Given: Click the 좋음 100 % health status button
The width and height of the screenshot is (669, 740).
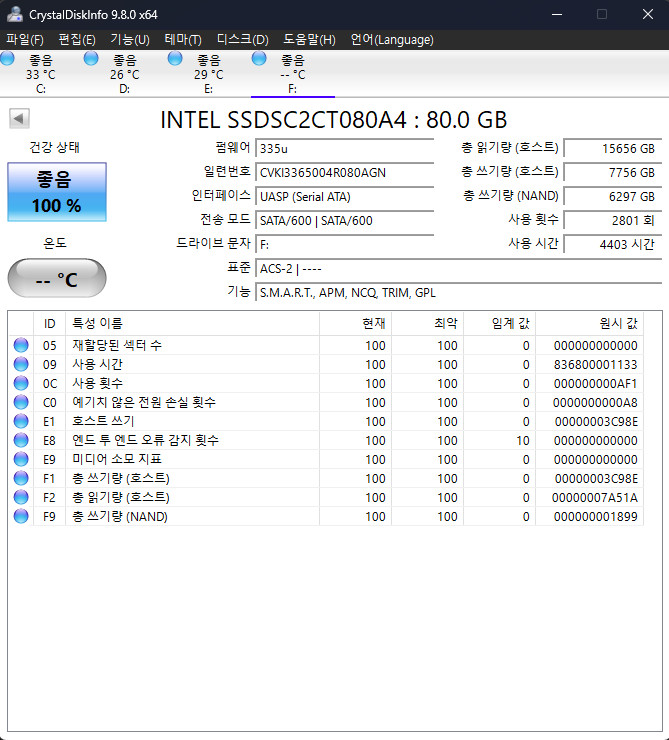Looking at the screenshot, I should point(57,192).
